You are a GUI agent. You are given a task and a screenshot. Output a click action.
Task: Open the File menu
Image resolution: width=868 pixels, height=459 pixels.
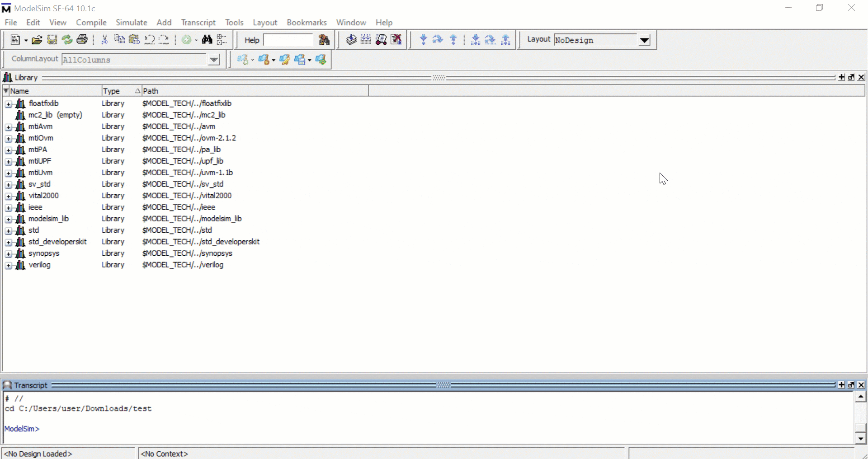tap(11, 23)
